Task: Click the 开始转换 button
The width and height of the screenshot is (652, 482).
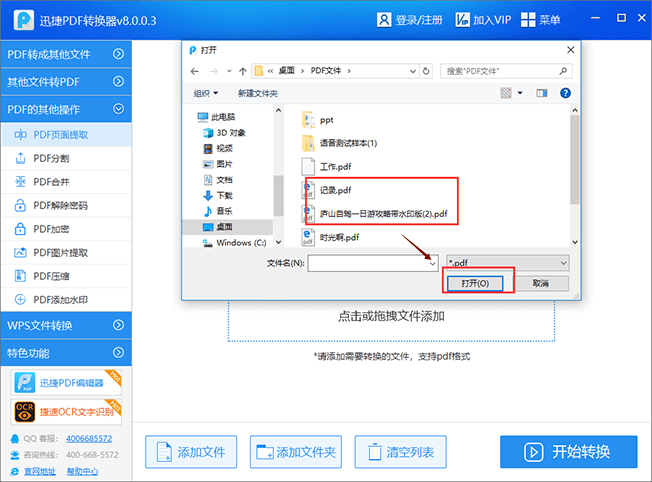Action: 568,451
